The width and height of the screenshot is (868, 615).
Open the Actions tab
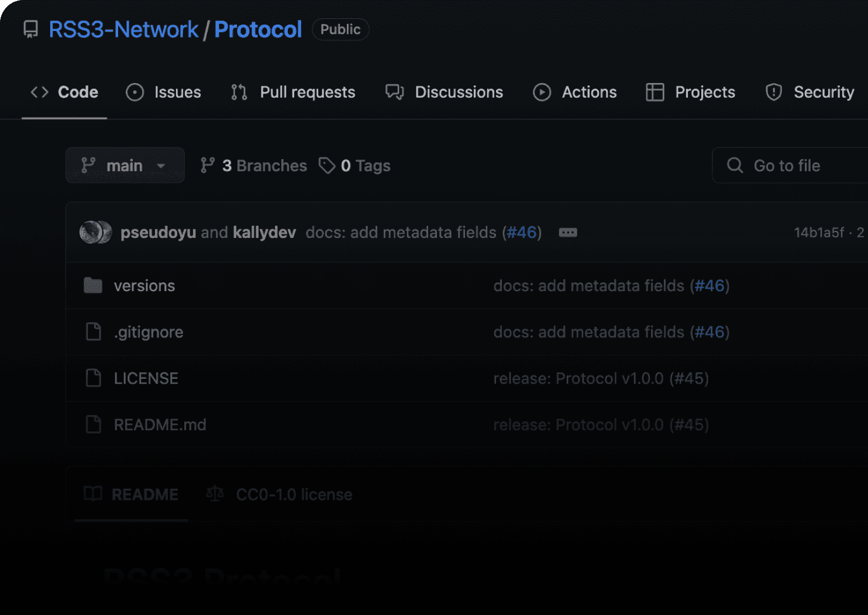(x=575, y=92)
